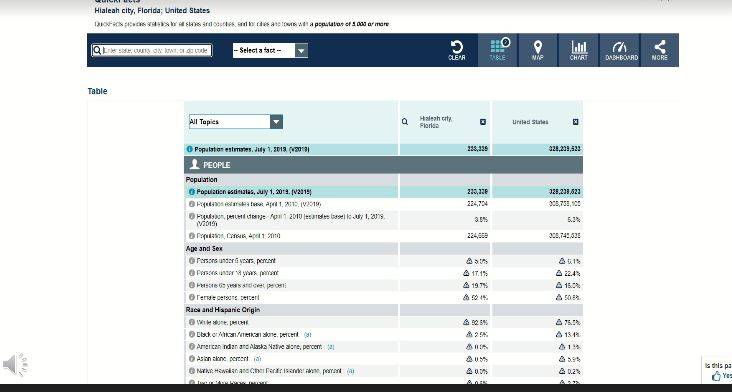
Task: Click warning triangle beside Hialeah under 5 years value
Action: (x=469, y=261)
